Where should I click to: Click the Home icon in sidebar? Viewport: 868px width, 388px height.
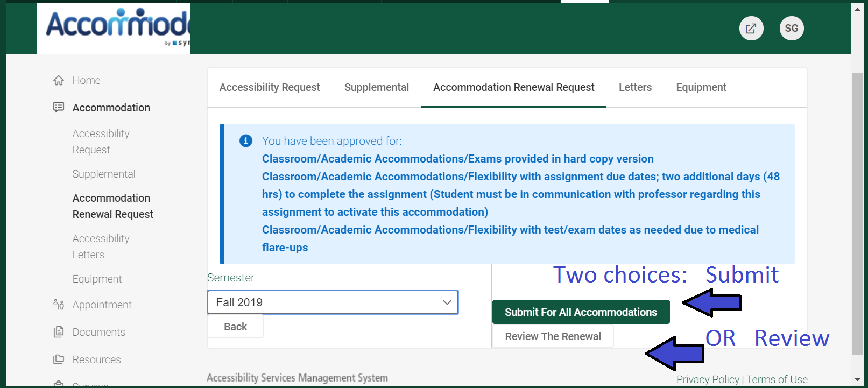point(59,80)
